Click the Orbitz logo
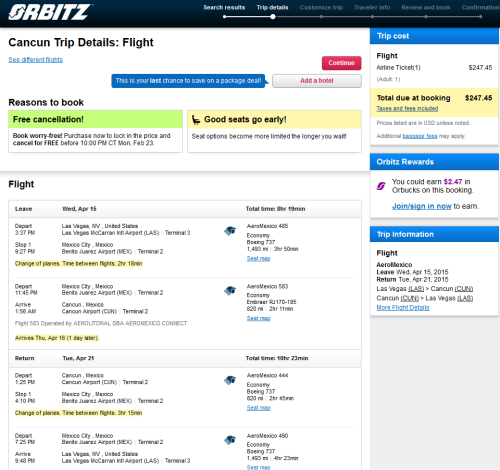Viewport: 500px width, 470px height. click(50, 12)
